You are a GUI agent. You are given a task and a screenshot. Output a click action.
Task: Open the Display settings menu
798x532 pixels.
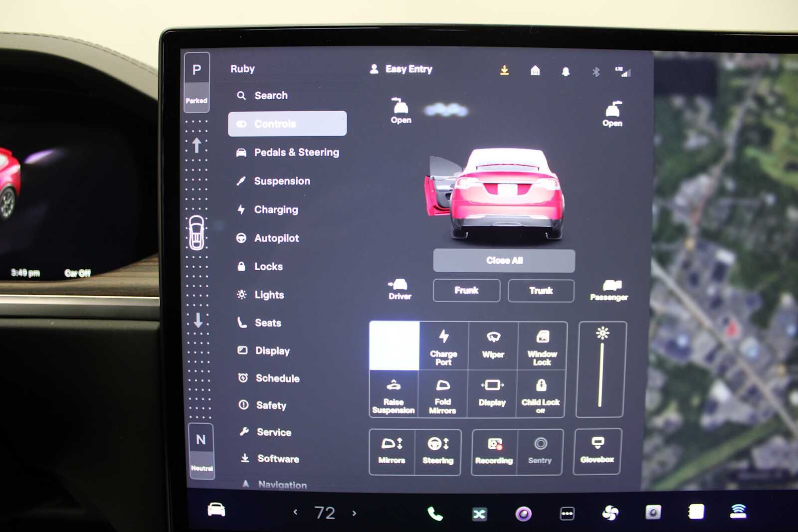pyautogui.click(x=264, y=351)
